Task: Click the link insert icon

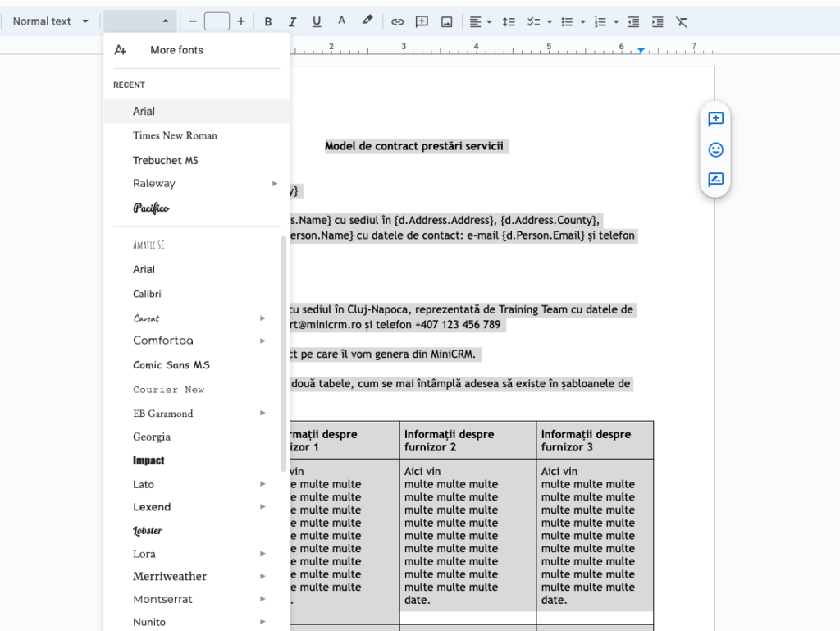Action: [x=397, y=22]
